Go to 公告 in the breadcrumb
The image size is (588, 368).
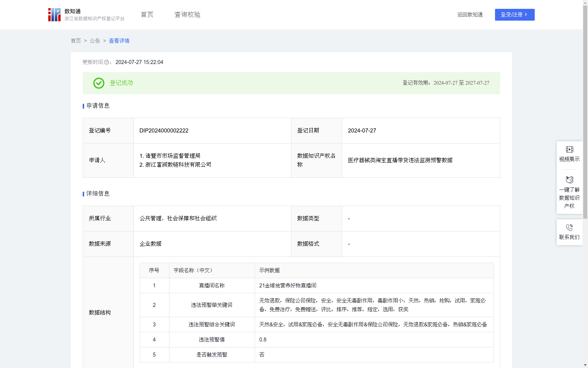(x=95, y=41)
